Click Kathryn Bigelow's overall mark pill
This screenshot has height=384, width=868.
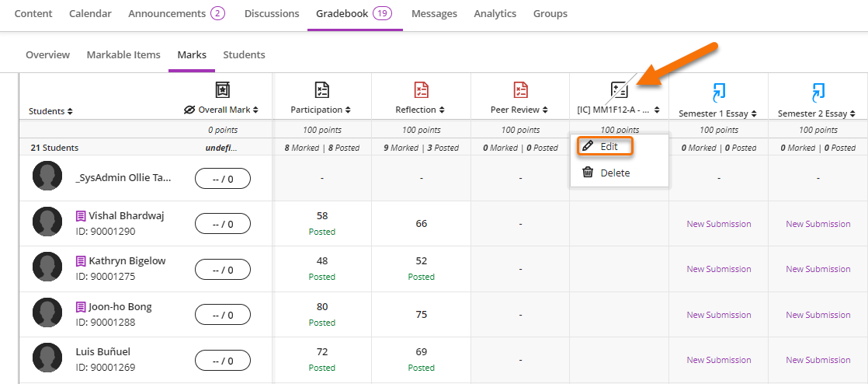pyautogui.click(x=223, y=269)
